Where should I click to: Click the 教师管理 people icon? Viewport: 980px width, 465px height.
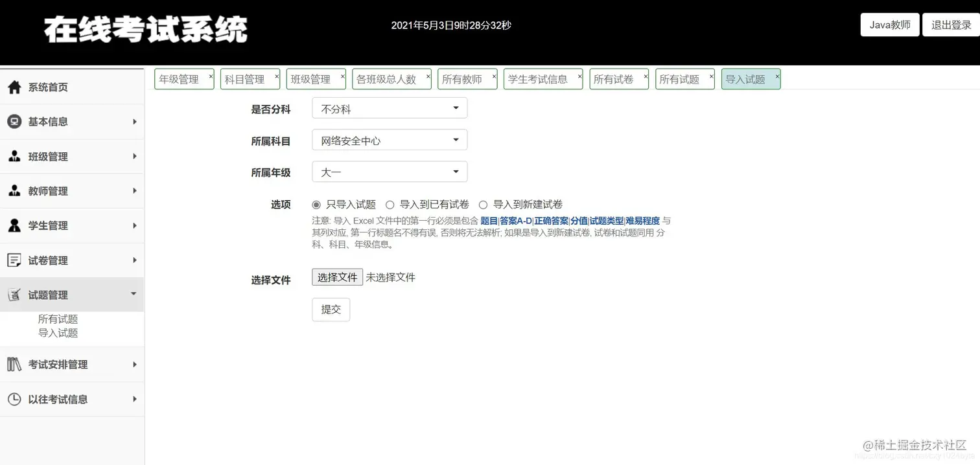coord(14,191)
